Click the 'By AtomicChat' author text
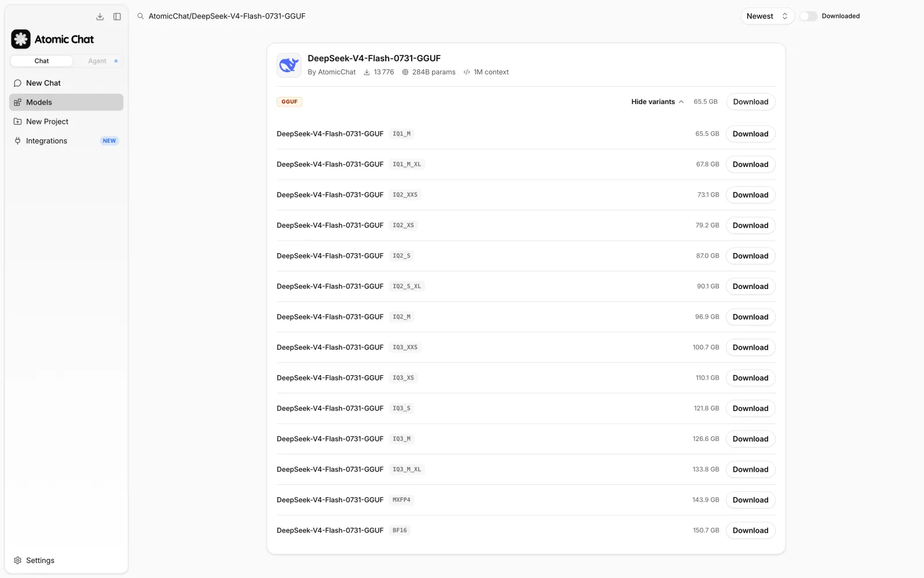The width and height of the screenshot is (924, 578). [331, 72]
